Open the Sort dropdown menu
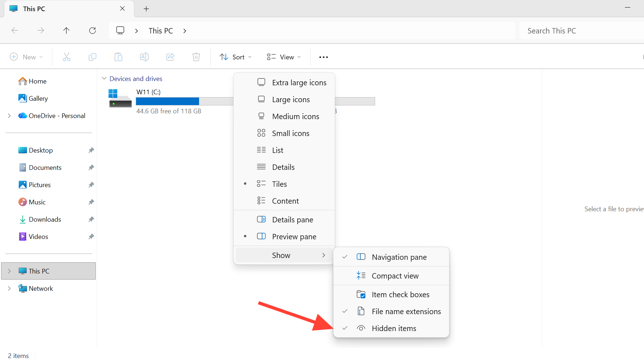This screenshot has height=362, width=644. click(x=236, y=57)
